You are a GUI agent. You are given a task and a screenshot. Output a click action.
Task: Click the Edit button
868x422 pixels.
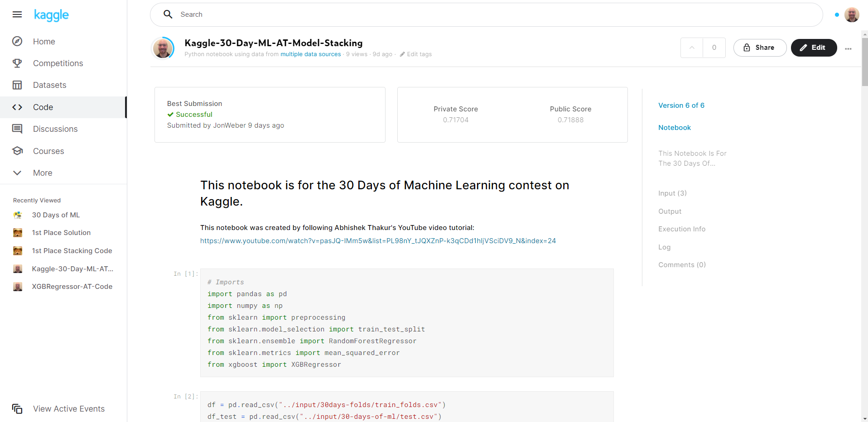814,48
